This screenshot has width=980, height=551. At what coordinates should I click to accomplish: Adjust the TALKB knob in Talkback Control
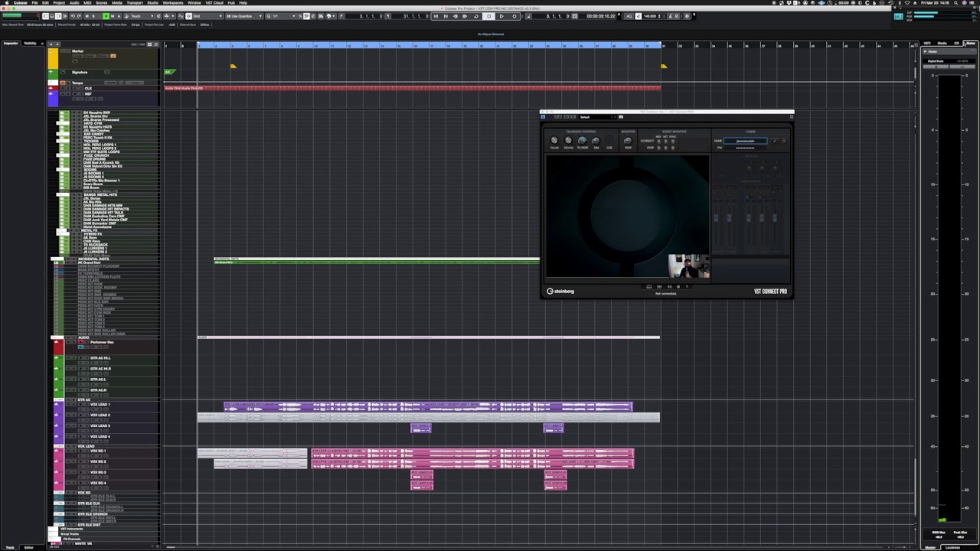click(x=554, y=140)
